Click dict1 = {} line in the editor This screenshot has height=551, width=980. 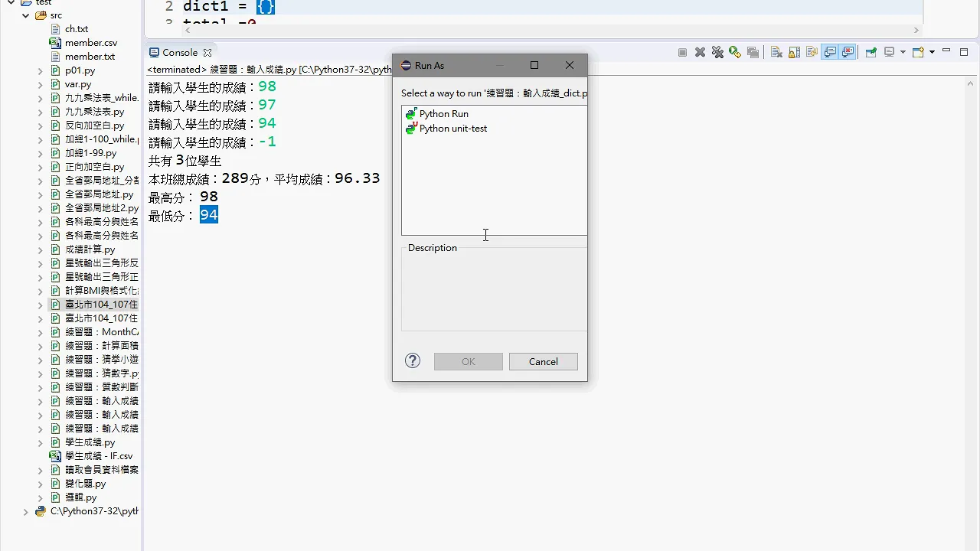pyautogui.click(x=229, y=7)
